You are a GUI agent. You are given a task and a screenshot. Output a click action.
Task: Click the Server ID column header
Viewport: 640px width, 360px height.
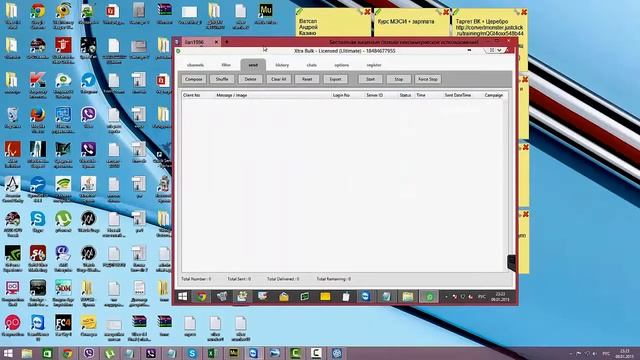point(374,95)
